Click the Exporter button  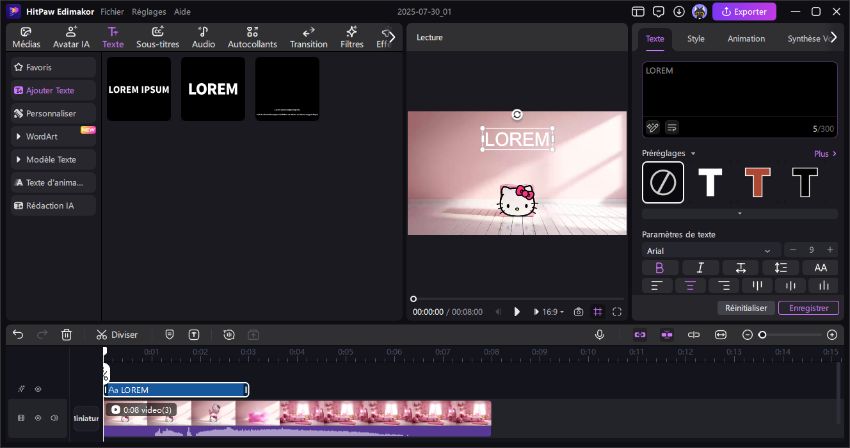(744, 11)
